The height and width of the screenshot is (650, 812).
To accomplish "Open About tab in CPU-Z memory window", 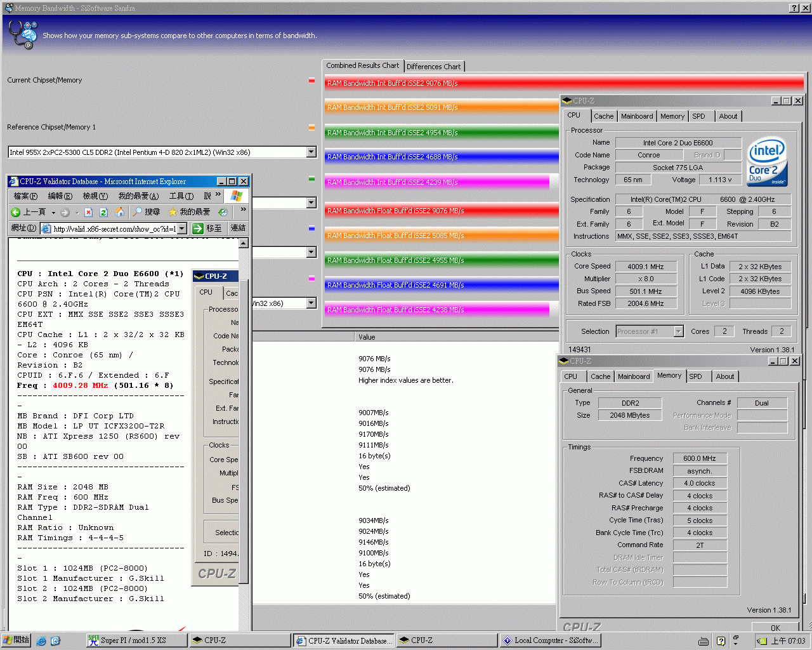I will click(725, 376).
